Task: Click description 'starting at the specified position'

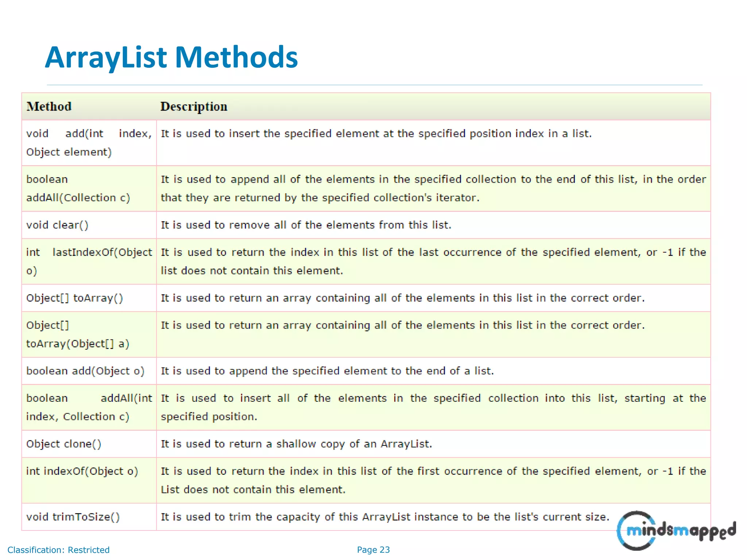Action: [433, 407]
